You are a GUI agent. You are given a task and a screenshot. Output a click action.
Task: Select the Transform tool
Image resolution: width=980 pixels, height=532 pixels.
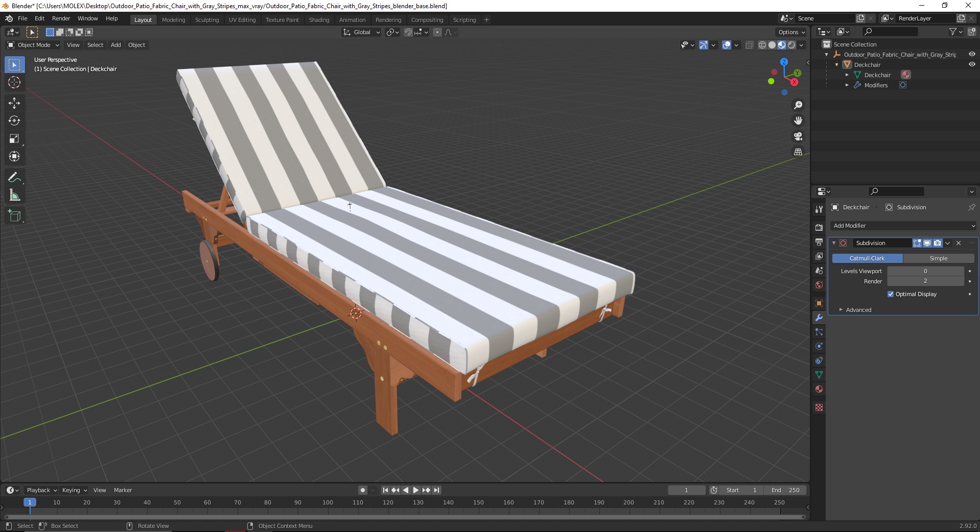click(x=14, y=157)
